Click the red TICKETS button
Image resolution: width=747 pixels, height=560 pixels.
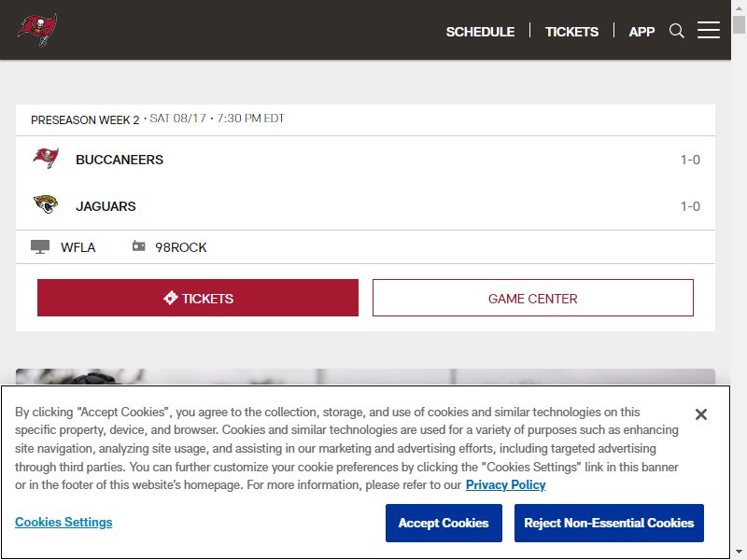coord(198,298)
